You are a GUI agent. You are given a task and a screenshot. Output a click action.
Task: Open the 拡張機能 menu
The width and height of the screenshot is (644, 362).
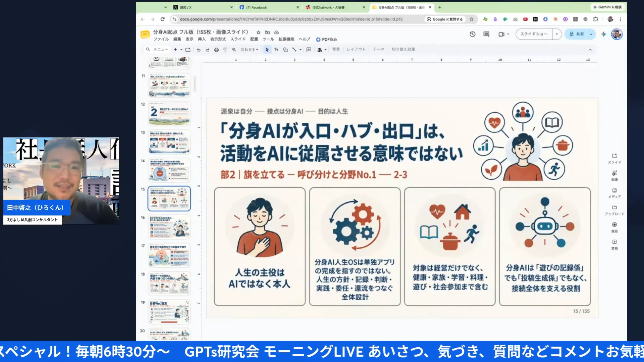pos(286,39)
